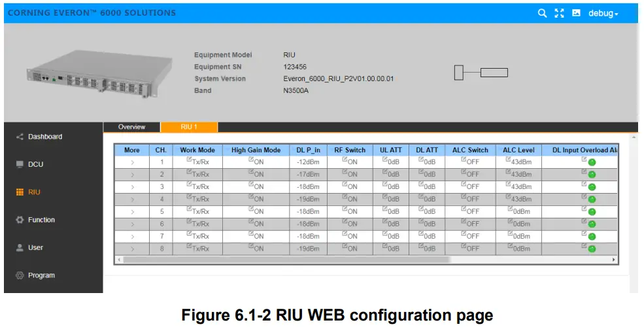Click the -17dBm DL P_in cell

tap(308, 175)
